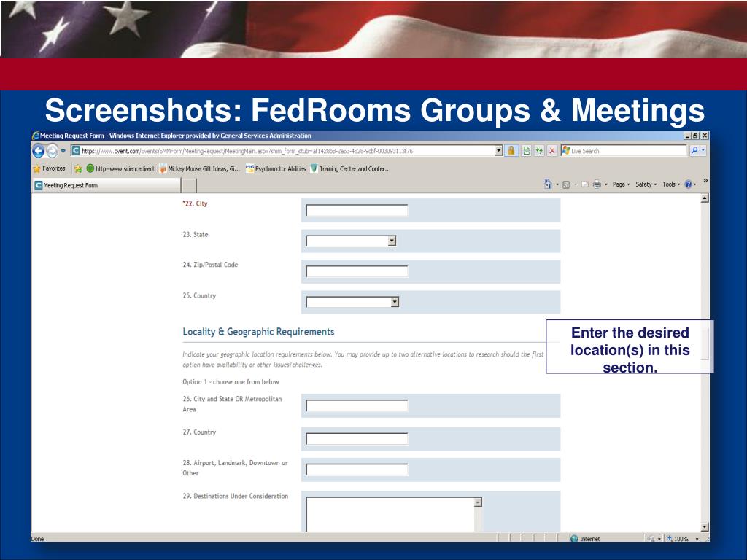Expand the command bar overflow chevron

705,181
